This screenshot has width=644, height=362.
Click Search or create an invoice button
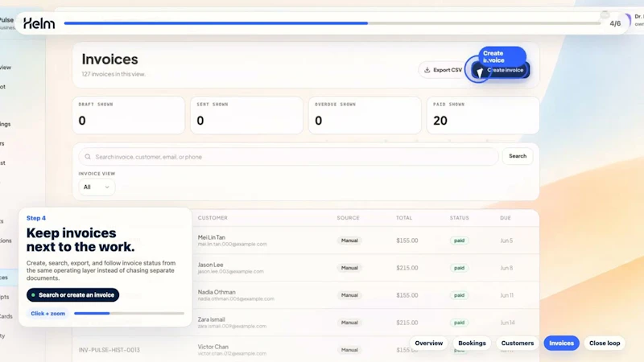(x=72, y=294)
